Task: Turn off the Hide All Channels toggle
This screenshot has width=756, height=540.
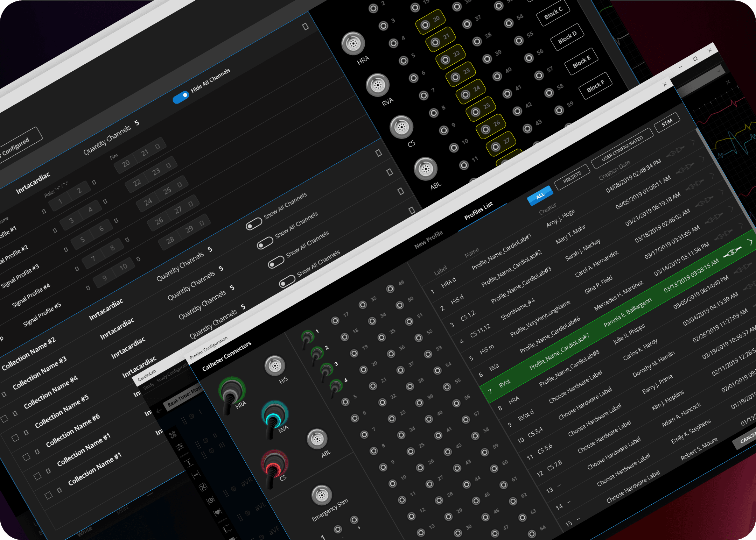Action: click(181, 98)
